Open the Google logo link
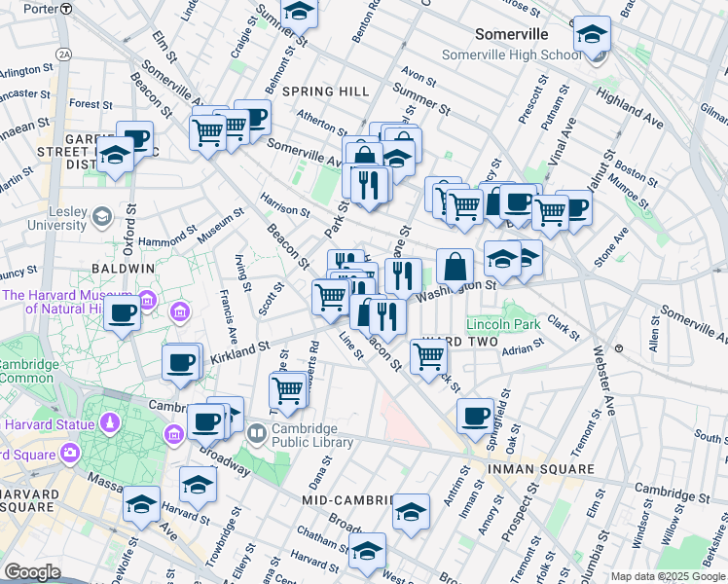 coord(32,573)
